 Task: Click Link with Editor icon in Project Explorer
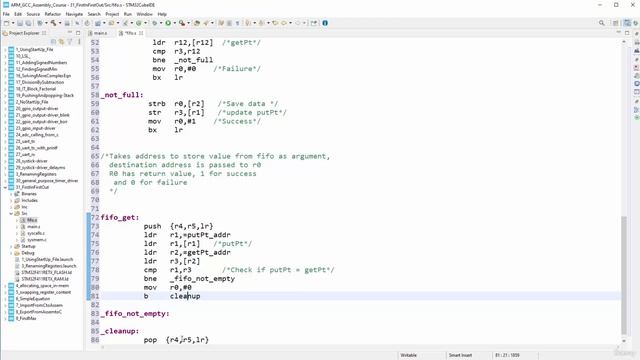61,42
